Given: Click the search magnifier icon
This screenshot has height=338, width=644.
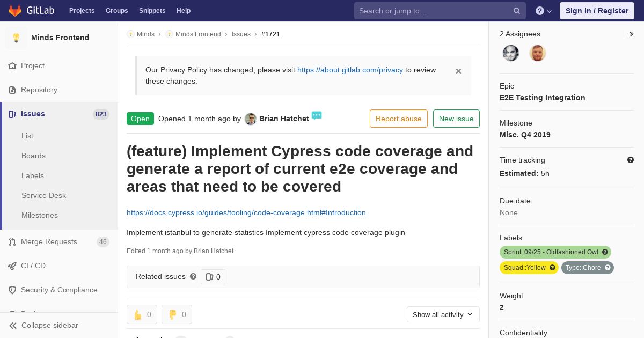Looking at the screenshot, I should (517, 11).
